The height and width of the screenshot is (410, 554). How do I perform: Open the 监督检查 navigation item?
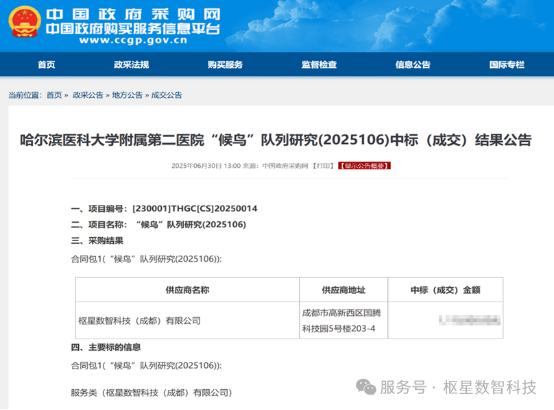click(319, 65)
